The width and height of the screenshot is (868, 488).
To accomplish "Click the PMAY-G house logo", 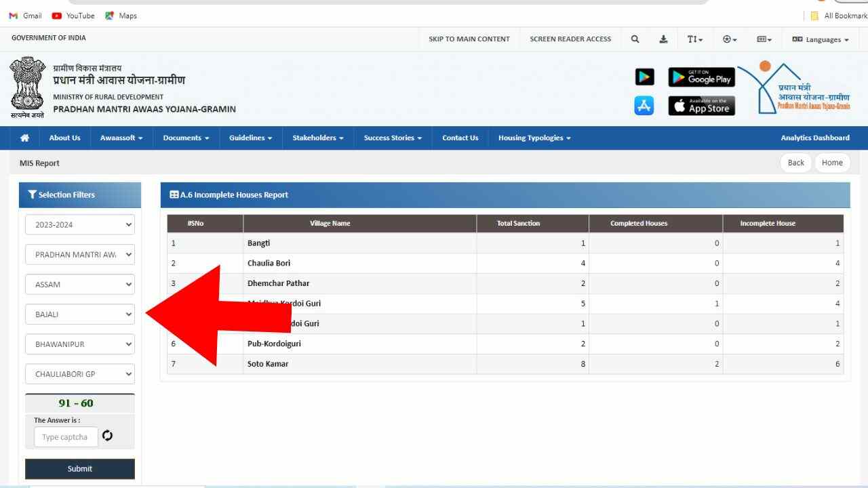I will click(x=793, y=87).
